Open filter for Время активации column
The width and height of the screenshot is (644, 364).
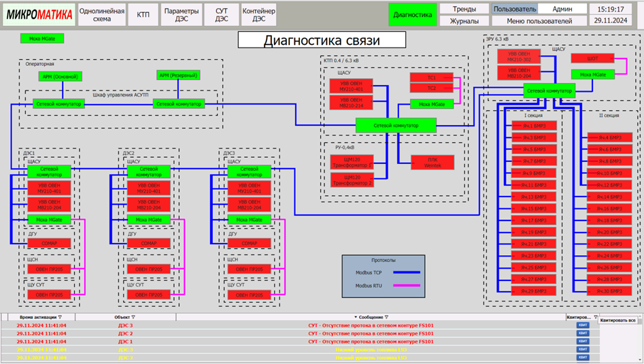pos(60,317)
